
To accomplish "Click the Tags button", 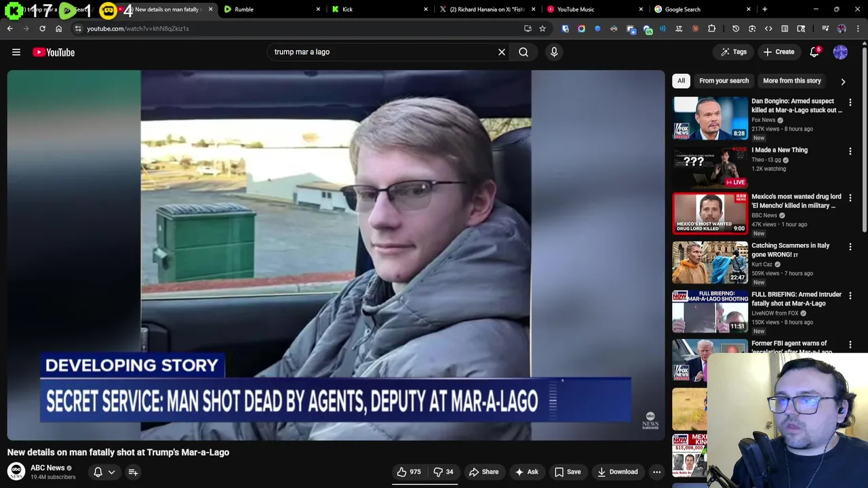I will click(733, 52).
